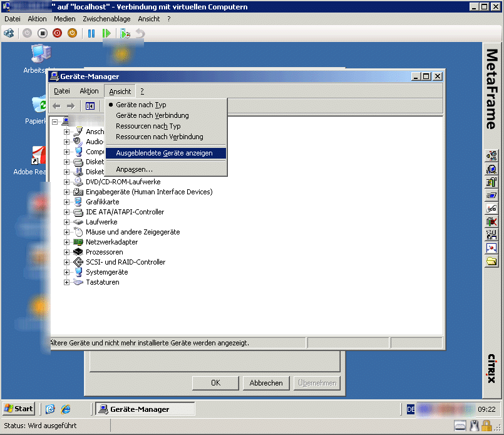The width and height of the screenshot is (504, 435).
Task: Expand IDE ATA/ATAPI-Controller node
Action: click(66, 212)
